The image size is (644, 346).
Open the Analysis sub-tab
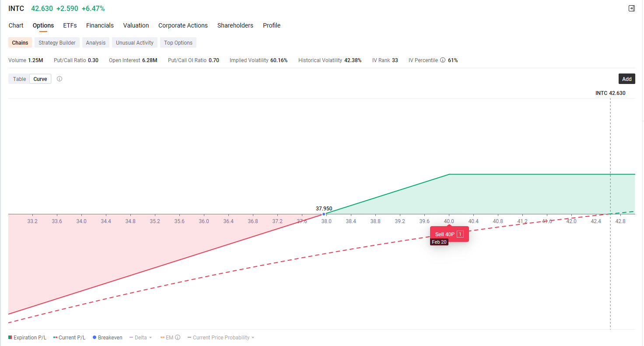coord(96,42)
